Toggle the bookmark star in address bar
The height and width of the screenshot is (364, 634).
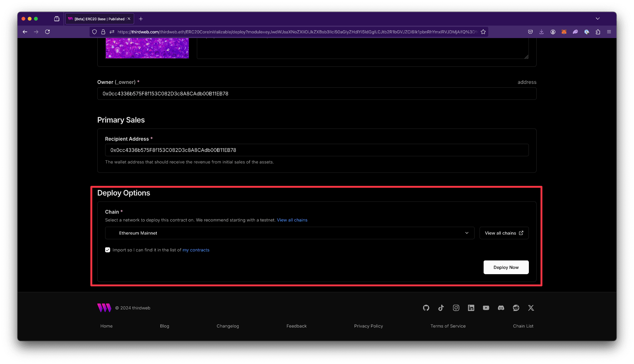tap(483, 32)
